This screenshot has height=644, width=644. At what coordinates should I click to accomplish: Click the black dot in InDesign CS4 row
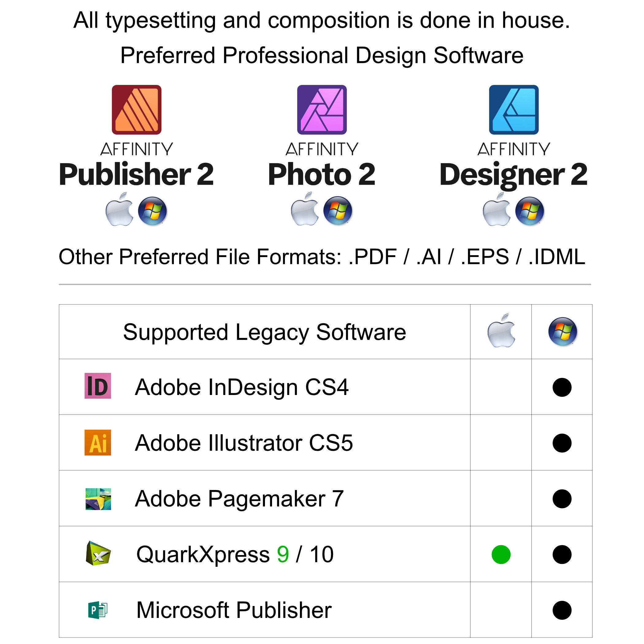pyautogui.click(x=562, y=387)
